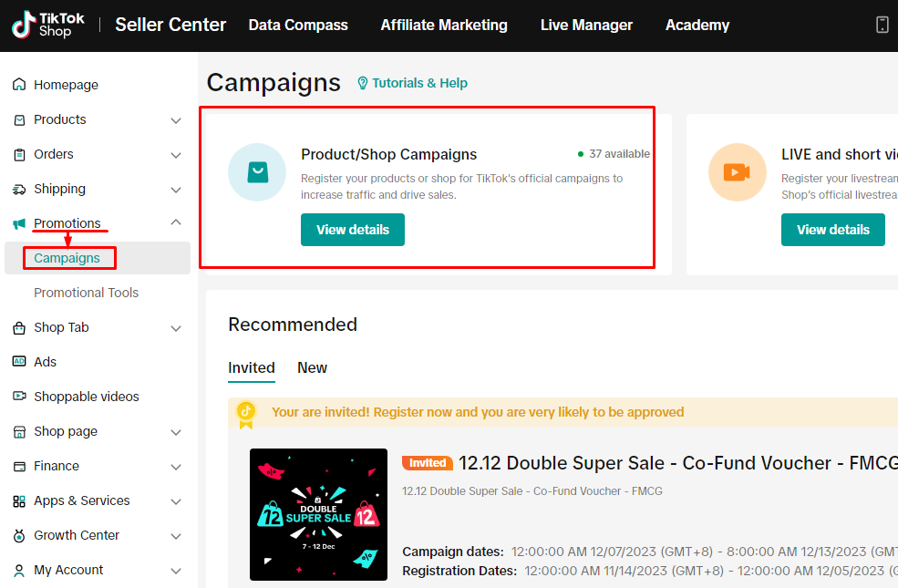Click the 12.12 Double Super Sale thumbnail
This screenshot has width=898, height=588.
(x=318, y=515)
